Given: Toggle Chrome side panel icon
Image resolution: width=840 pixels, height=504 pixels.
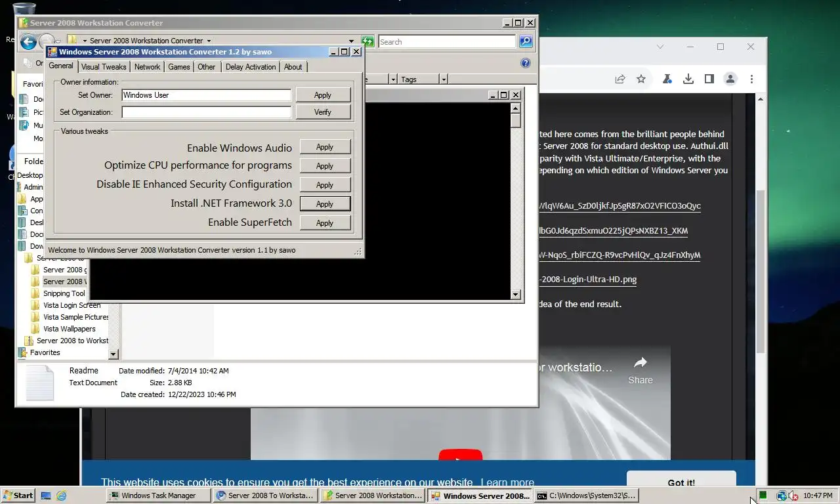Looking at the screenshot, I should (x=709, y=79).
